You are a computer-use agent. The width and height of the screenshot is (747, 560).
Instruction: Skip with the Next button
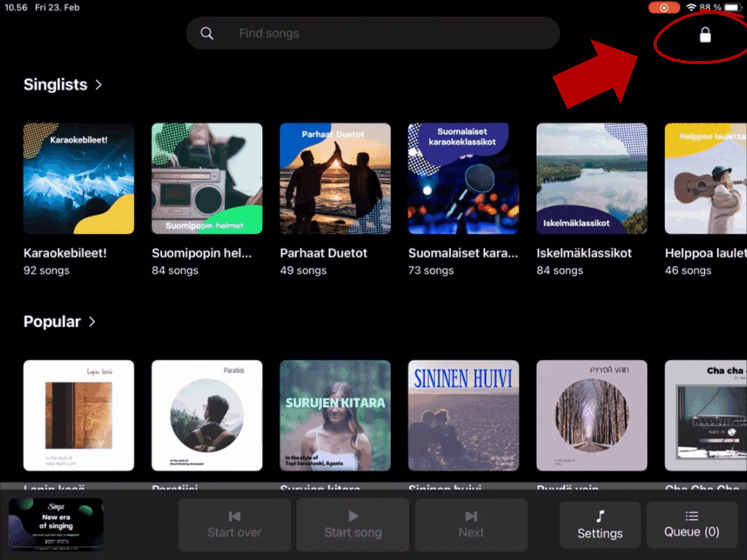pos(471,525)
